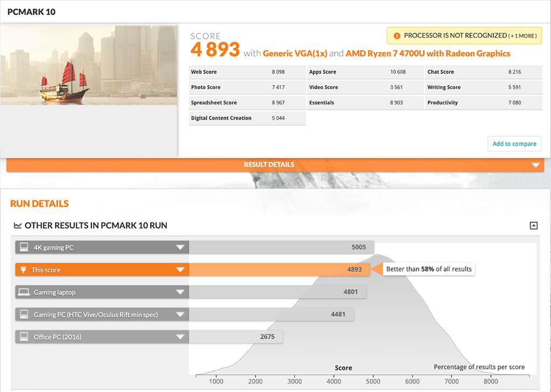Click the Gaming PC 4481 score bar
The height and width of the screenshot is (392, 551).
[271, 315]
